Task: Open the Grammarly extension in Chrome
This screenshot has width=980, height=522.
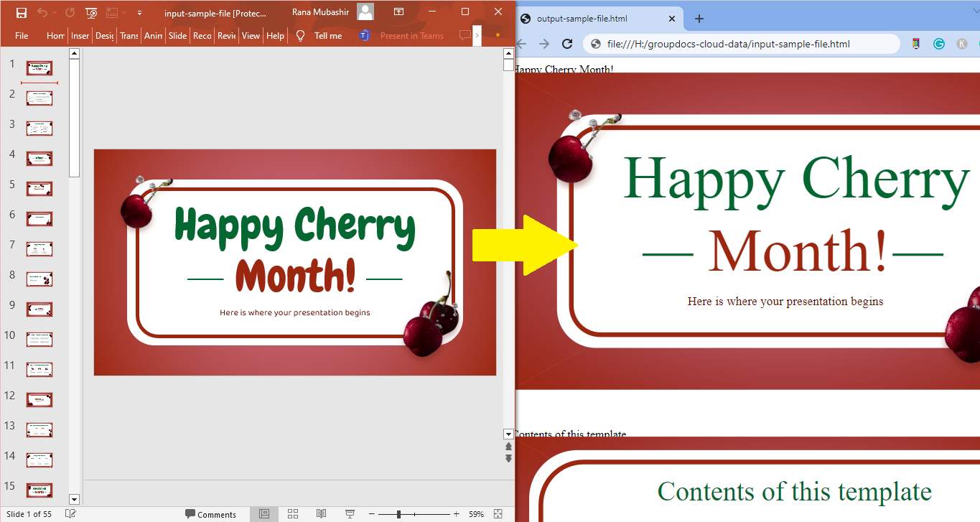Action: [939, 43]
